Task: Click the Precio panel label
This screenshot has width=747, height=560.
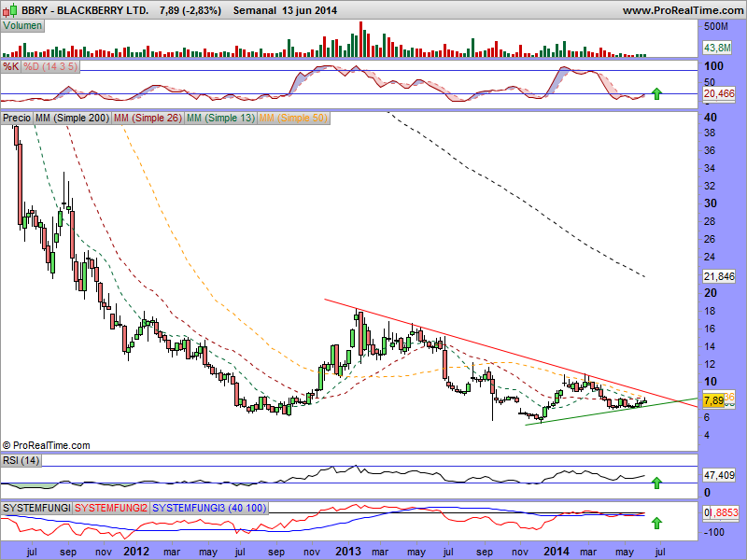Action: [x=17, y=118]
